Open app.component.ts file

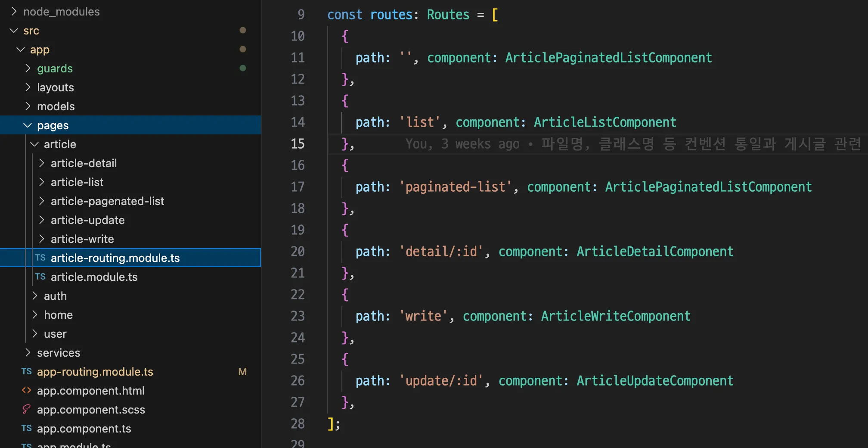click(x=84, y=429)
